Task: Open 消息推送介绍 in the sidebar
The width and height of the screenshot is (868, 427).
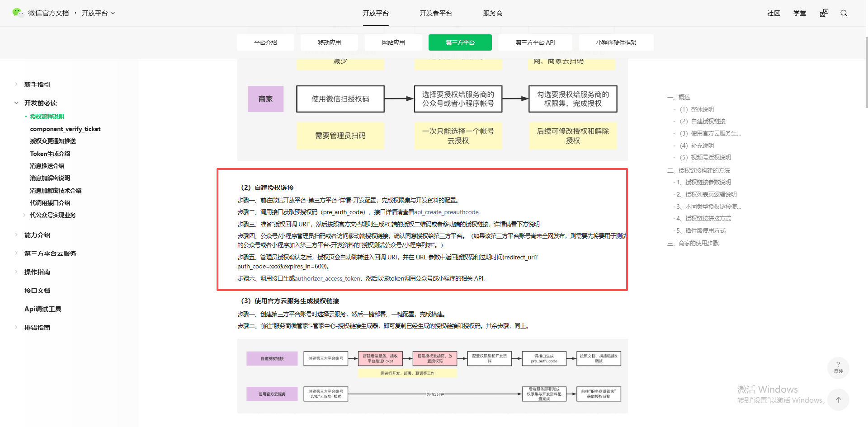Action: click(47, 166)
